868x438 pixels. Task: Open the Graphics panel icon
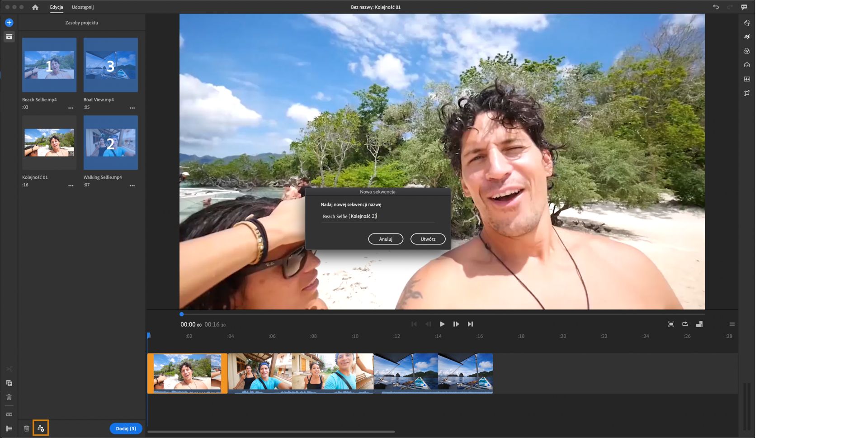coord(747,23)
